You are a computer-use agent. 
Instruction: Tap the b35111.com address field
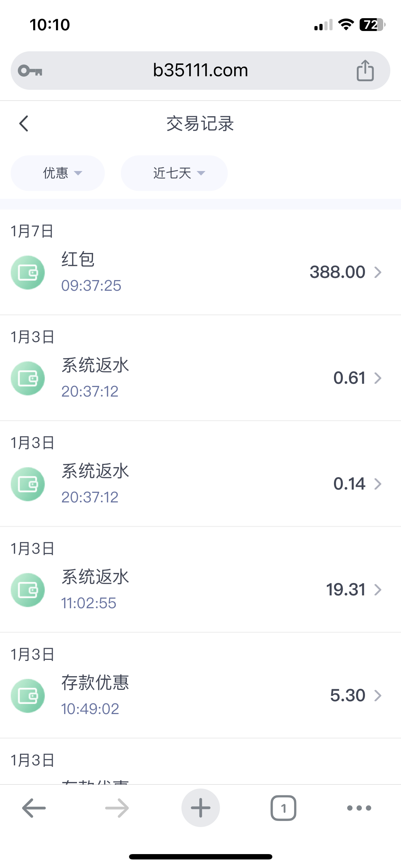click(x=200, y=71)
